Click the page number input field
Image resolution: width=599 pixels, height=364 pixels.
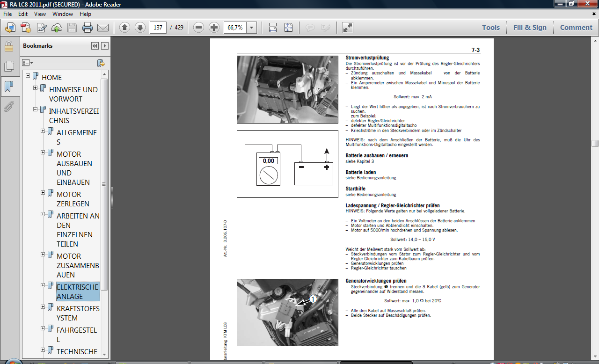(x=158, y=28)
